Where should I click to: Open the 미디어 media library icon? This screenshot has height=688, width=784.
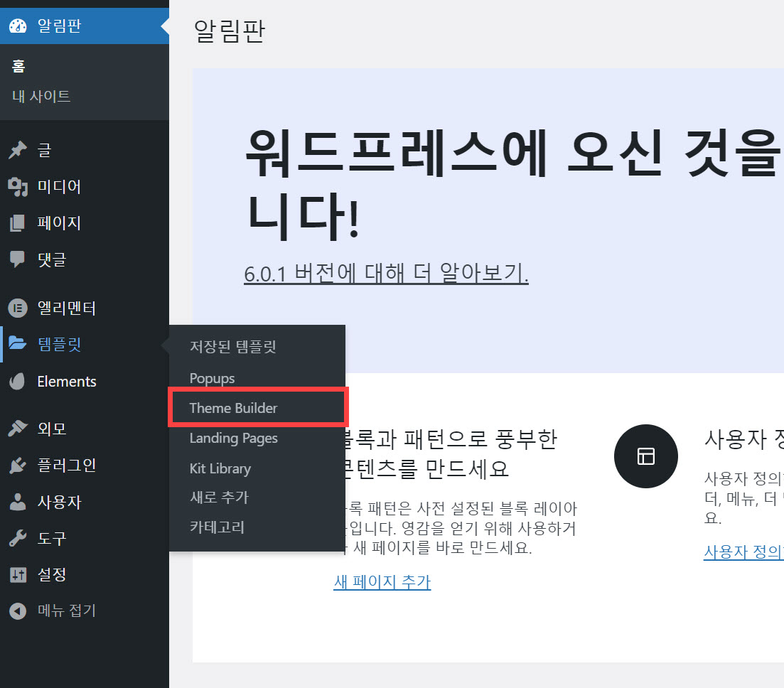coord(18,186)
